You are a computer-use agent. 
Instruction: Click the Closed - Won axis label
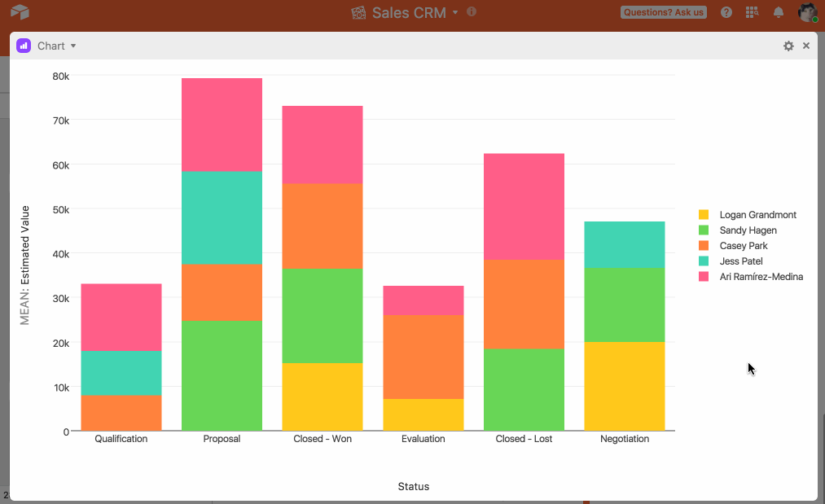(x=323, y=439)
